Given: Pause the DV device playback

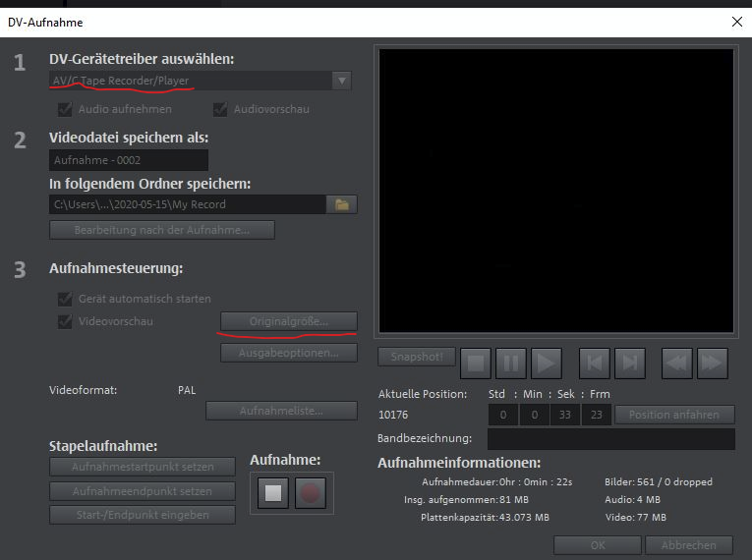Looking at the screenshot, I should [511, 364].
